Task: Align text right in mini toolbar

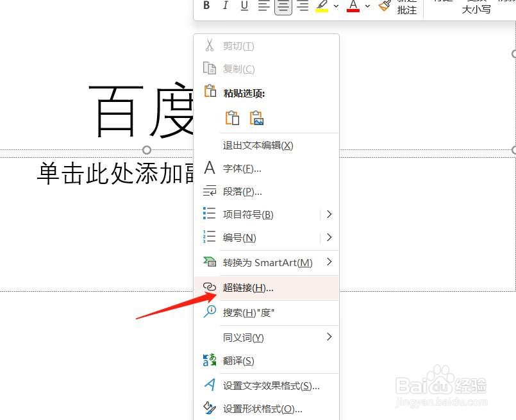Action: [303, 6]
